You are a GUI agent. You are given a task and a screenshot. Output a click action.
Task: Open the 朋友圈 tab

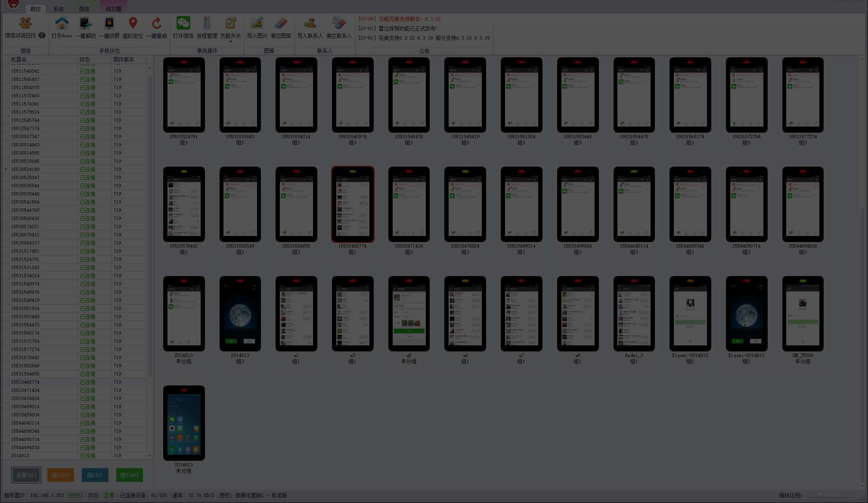(113, 9)
